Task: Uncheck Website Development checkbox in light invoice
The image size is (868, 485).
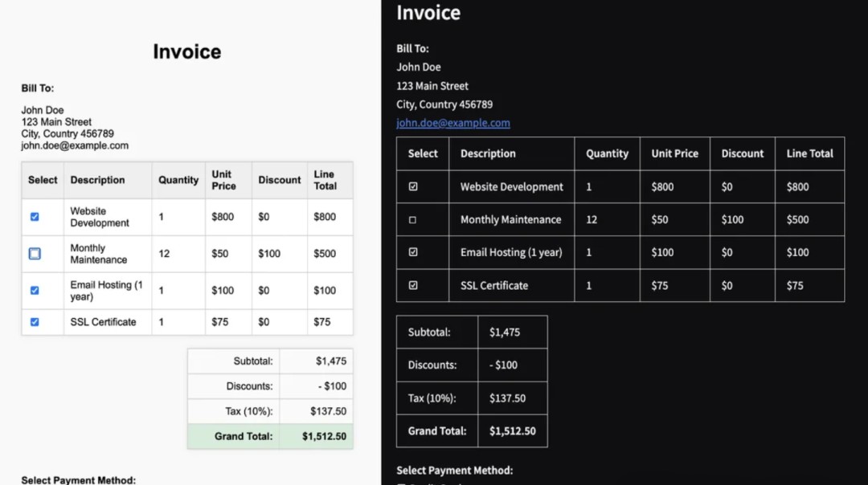Action: click(x=35, y=217)
